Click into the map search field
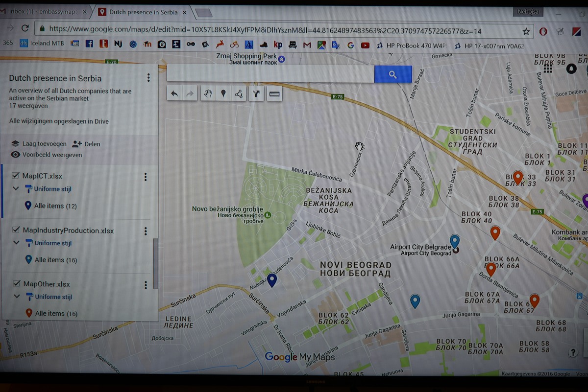The image size is (588, 392). coord(271,74)
